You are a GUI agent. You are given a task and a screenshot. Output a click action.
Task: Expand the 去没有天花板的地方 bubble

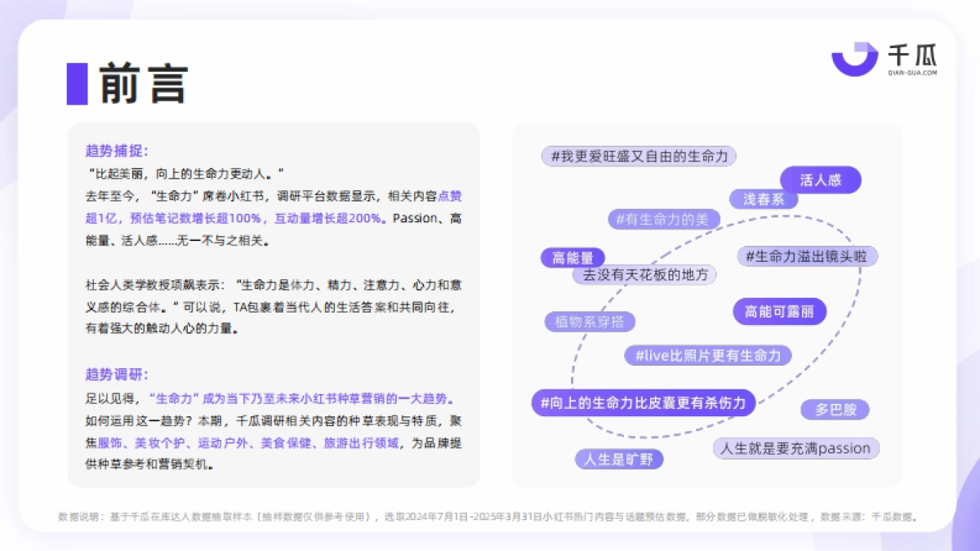click(x=644, y=274)
